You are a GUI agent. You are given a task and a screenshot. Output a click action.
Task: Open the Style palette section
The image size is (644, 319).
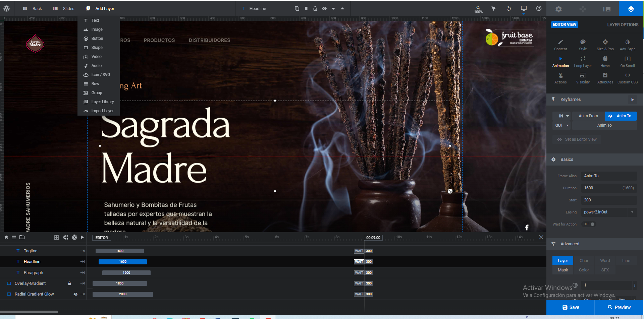click(x=583, y=45)
